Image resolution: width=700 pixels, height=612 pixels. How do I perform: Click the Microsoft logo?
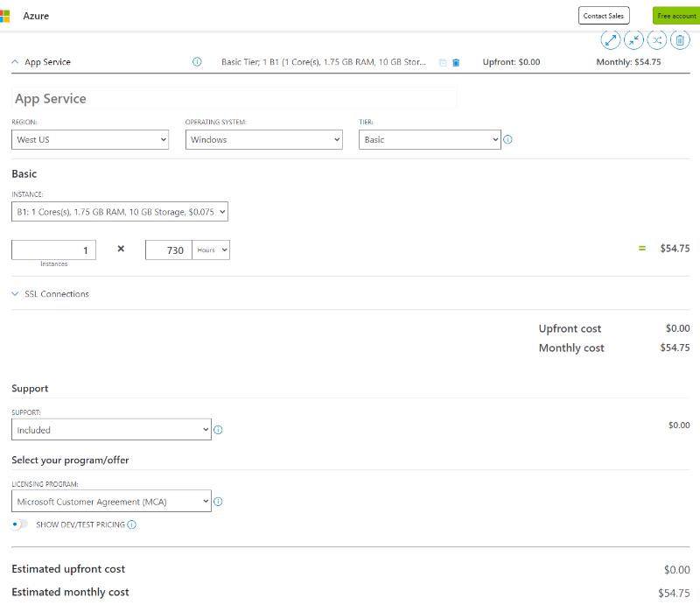(x=4, y=16)
